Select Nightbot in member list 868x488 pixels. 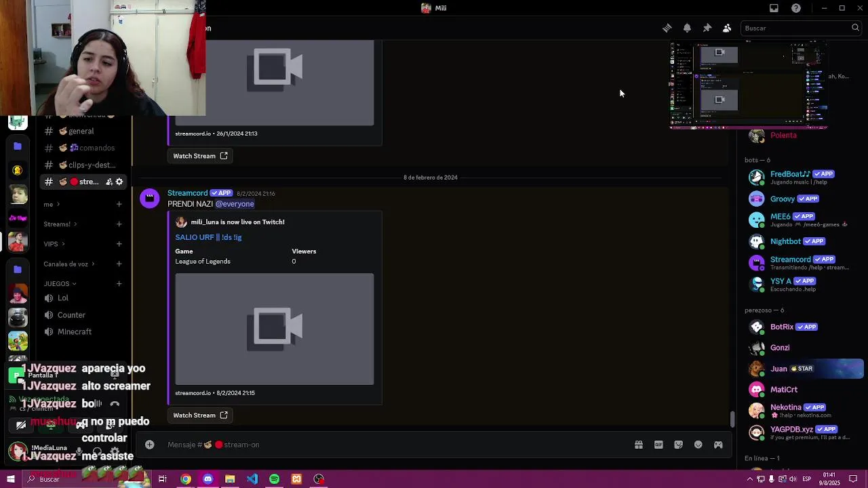(x=804, y=241)
